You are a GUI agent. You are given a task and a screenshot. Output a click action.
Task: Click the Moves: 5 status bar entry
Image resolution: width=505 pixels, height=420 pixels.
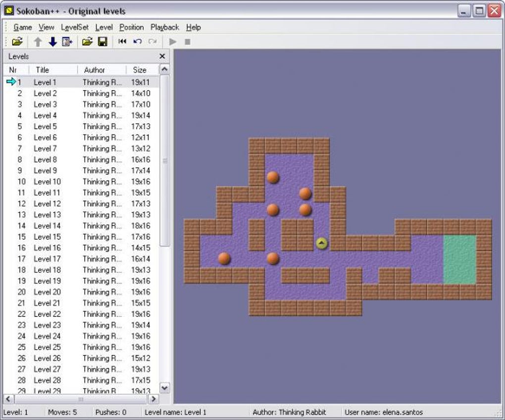(x=62, y=412)
